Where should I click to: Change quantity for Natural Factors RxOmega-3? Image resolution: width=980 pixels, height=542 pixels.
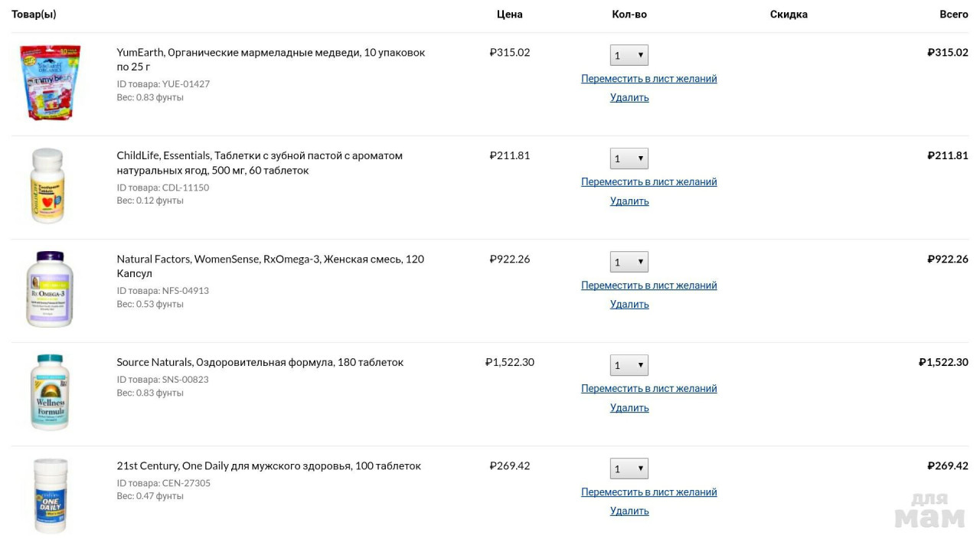[x=629, y=262]
